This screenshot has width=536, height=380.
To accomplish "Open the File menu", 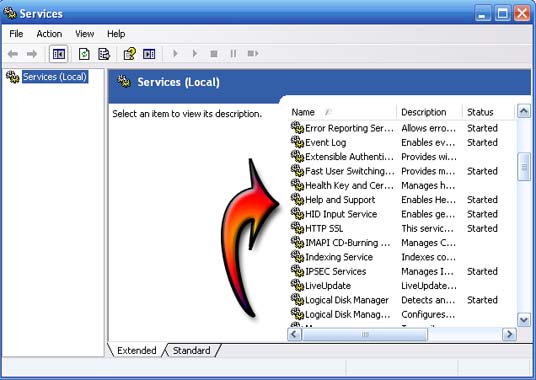I will (16, 34).
